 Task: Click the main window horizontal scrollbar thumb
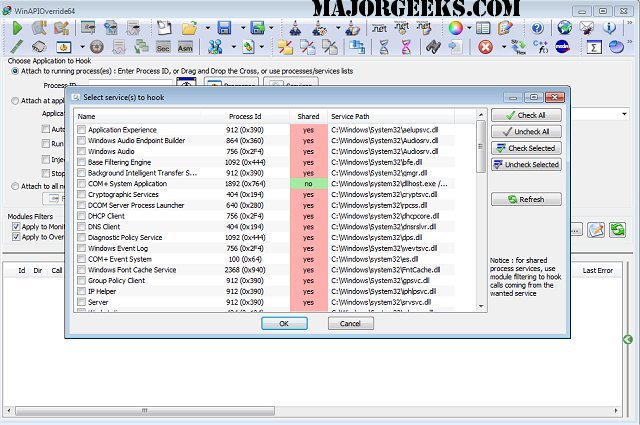pyautogui.click(x=145, y=410)
